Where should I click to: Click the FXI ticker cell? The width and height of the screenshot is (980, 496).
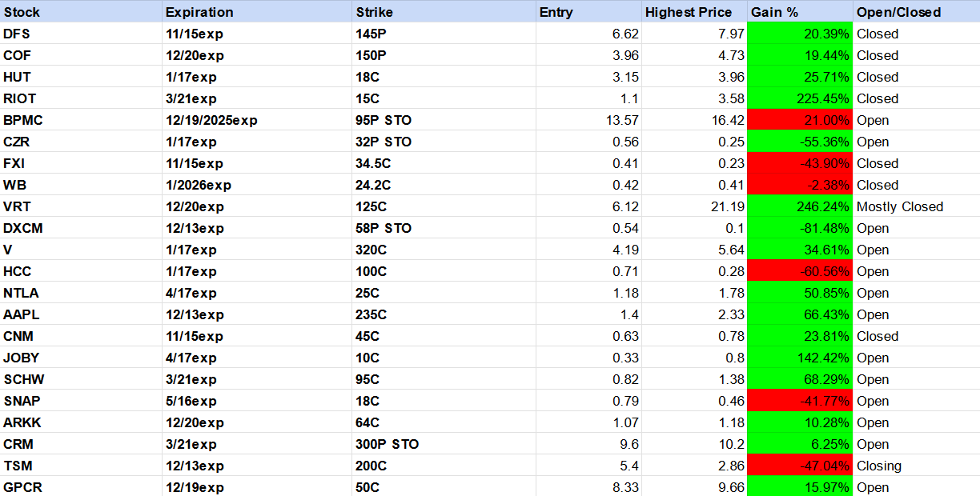coord(81,163)
